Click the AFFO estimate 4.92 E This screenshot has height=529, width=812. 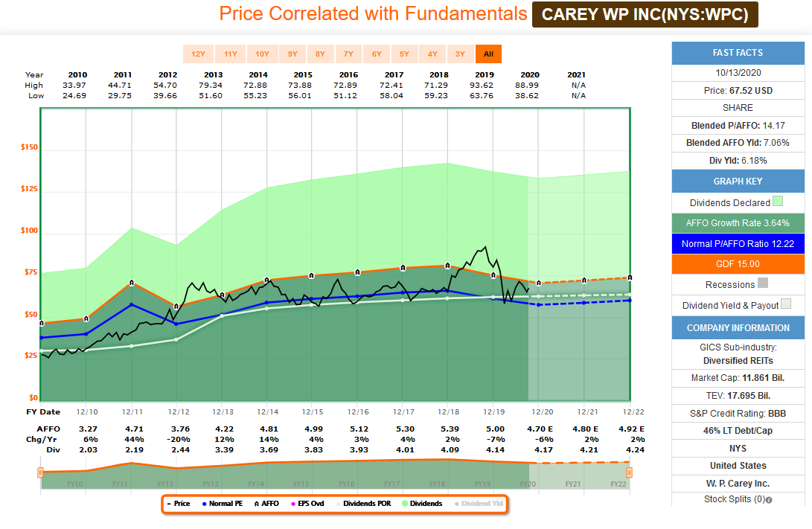631,429
